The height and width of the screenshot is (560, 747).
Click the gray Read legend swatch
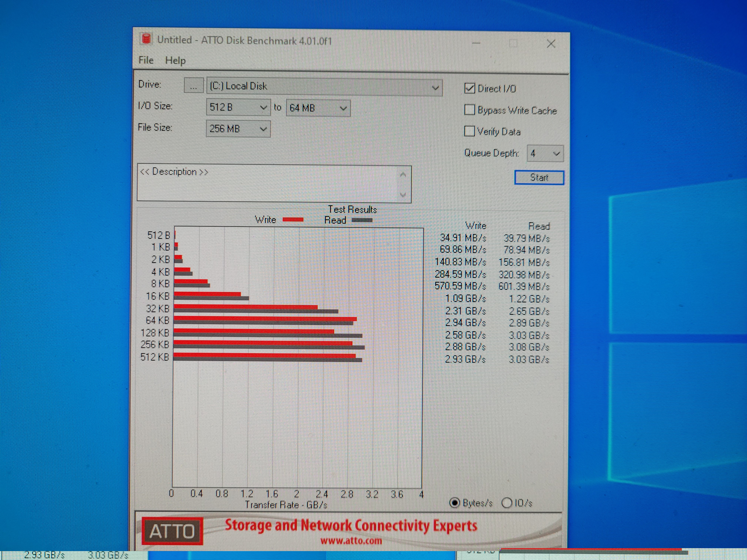tap(362, 220)
